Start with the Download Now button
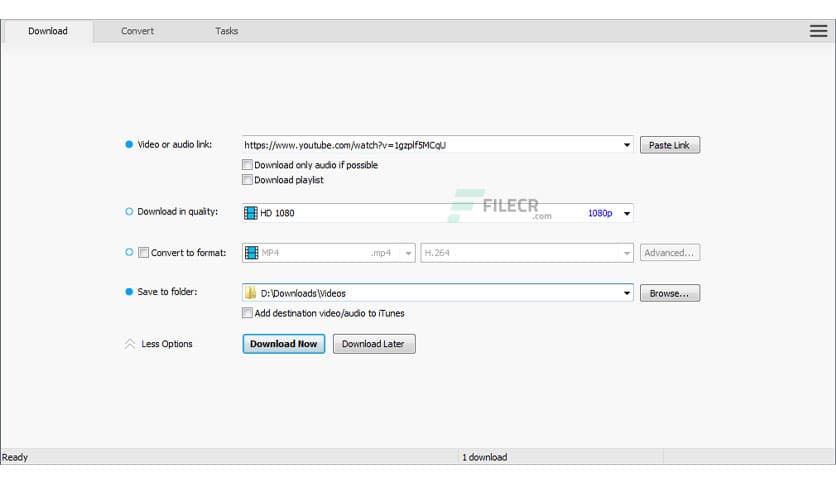Screen dimensions: 836x484 tap(284, 344)
